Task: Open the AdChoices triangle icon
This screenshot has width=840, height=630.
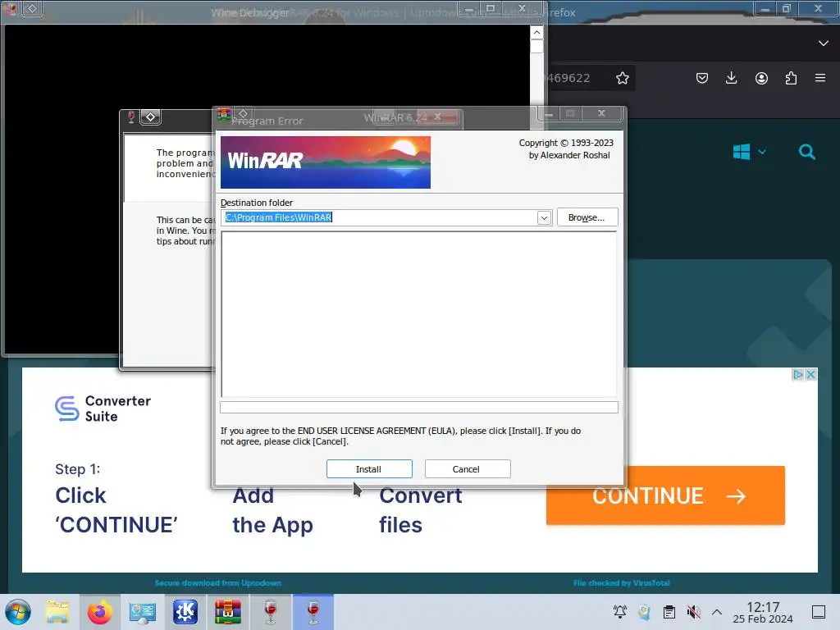Action: pyautogui.click(x=798, y=374)
